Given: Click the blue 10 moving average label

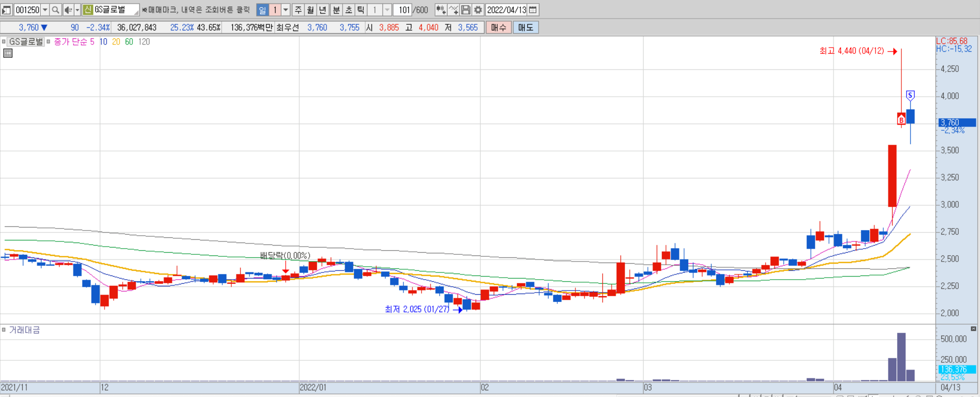Looking at the screenshot, I should click(x=103, y=42).
